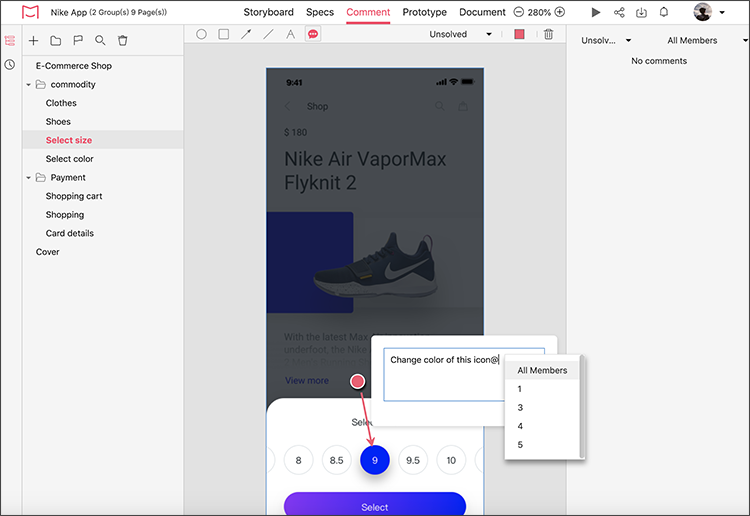Select the rectangle annotation tool
The image size is (750, 516).
coord(223,34)
